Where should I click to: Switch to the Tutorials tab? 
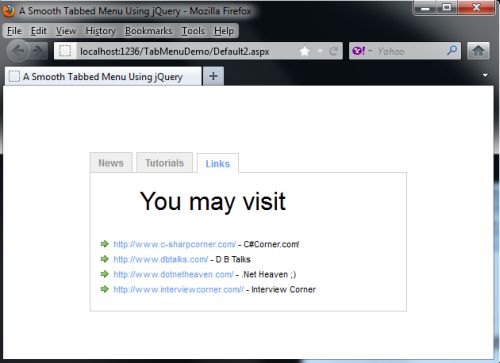coord(164,163)
